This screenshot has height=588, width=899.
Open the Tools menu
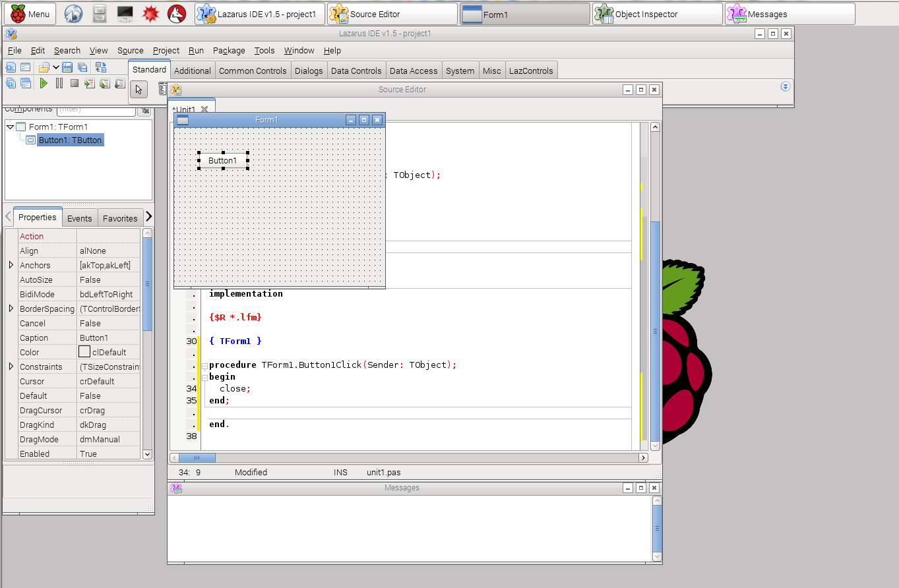(264, 50)
